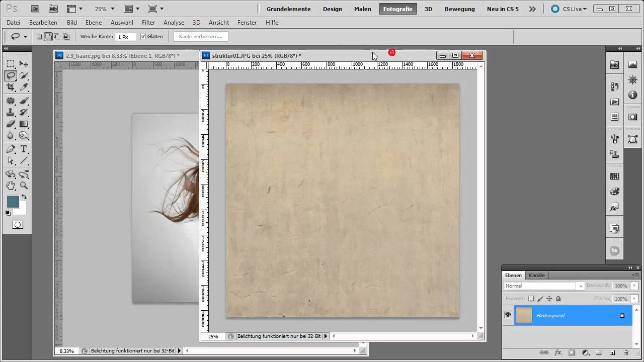The width and height of the screenshot is (644, 362).
Task: Switch to Grundelemente workspace
Action: click(289, 9)
